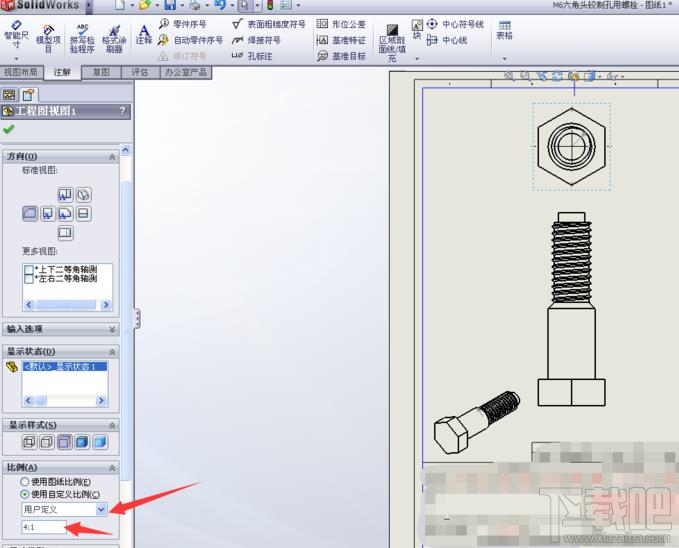Check the 上下二等角轴测 view checkbox

29,270
